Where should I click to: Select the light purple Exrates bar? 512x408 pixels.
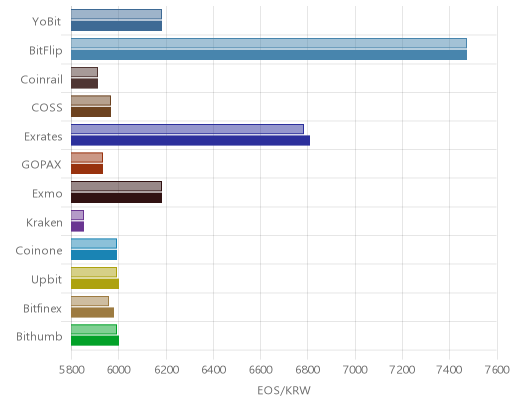tap(187, 129)
